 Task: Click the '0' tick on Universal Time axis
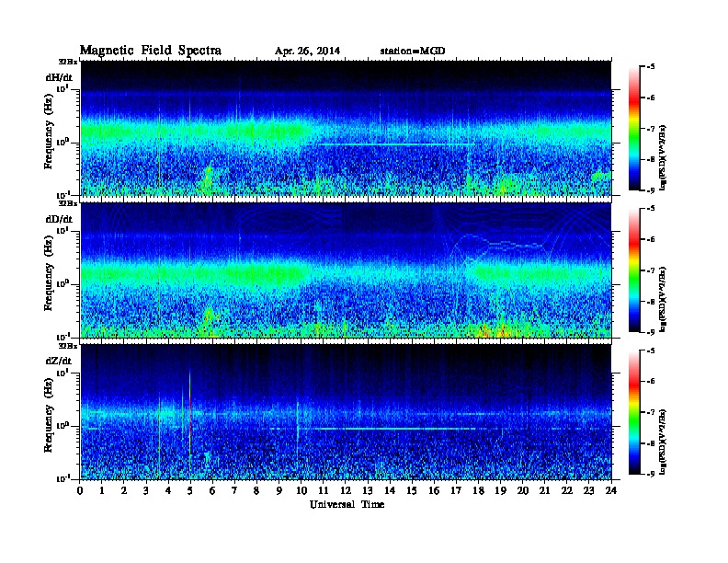tap(80, 490)
